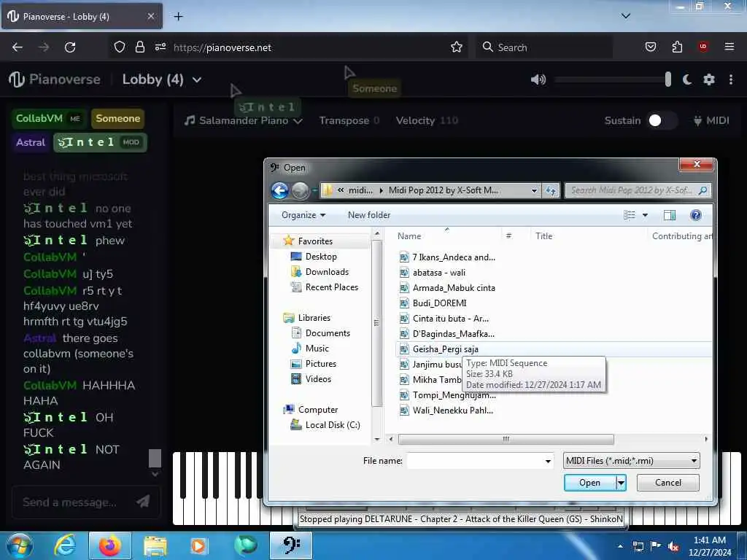Open MIDI Files type filter combo

click(631, 461)
